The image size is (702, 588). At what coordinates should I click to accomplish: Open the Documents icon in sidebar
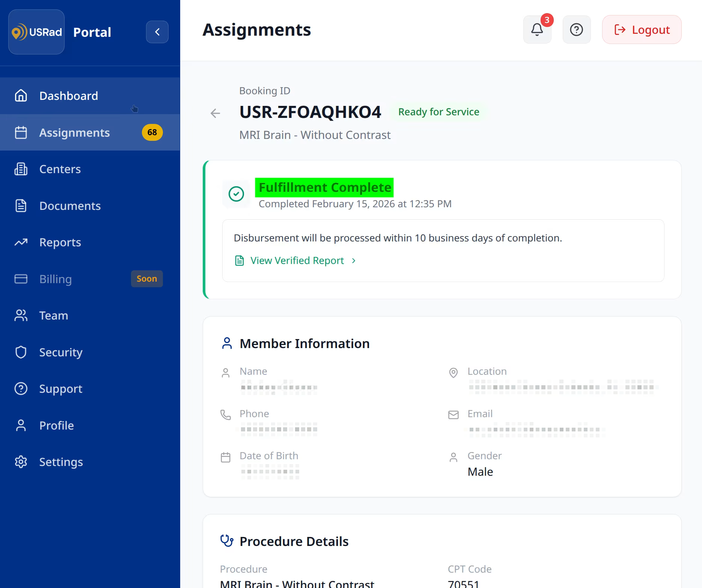coord(21,206)
